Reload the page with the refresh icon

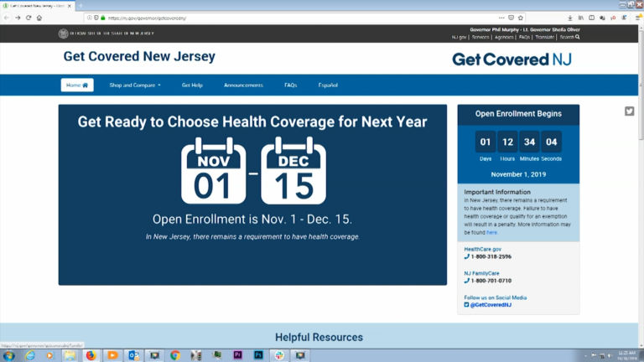click(29, 18)
